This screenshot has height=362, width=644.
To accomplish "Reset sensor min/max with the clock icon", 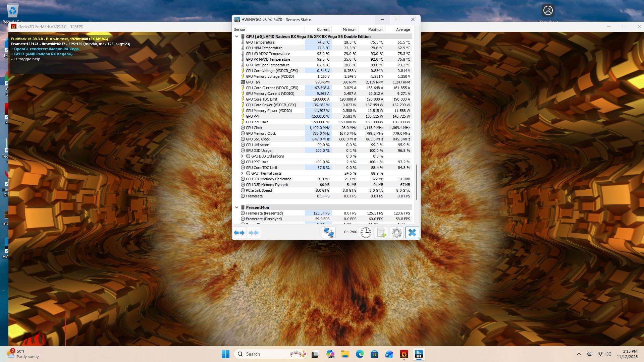I will coord(366,233).
